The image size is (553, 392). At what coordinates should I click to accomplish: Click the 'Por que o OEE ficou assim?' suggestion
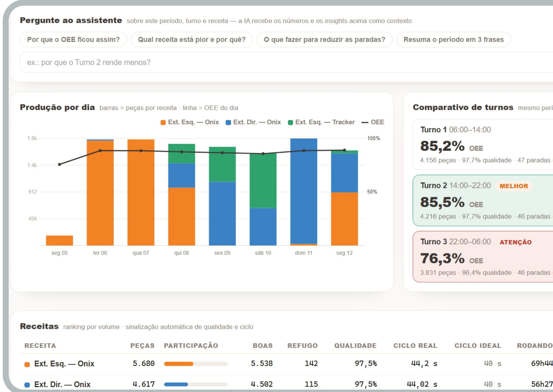[73, 40]
